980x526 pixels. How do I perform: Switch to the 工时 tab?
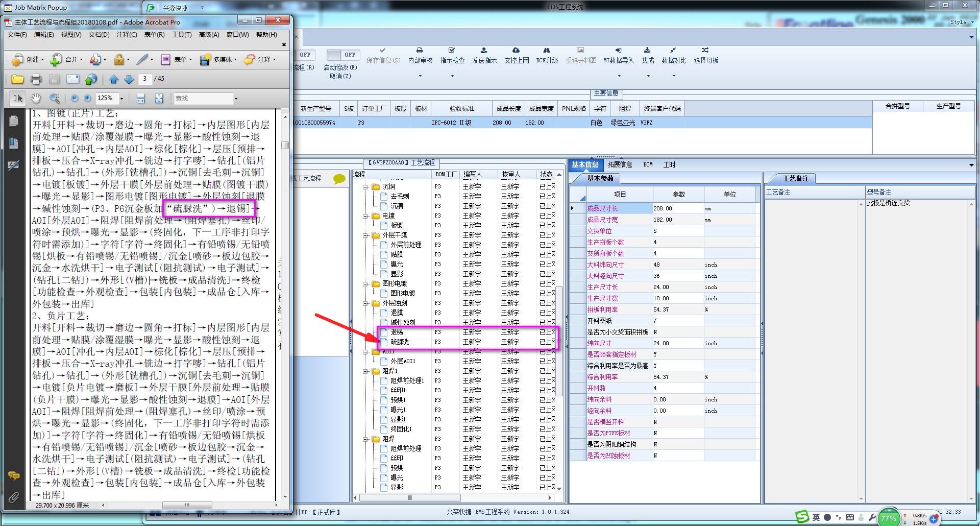[x=669, y=164]
